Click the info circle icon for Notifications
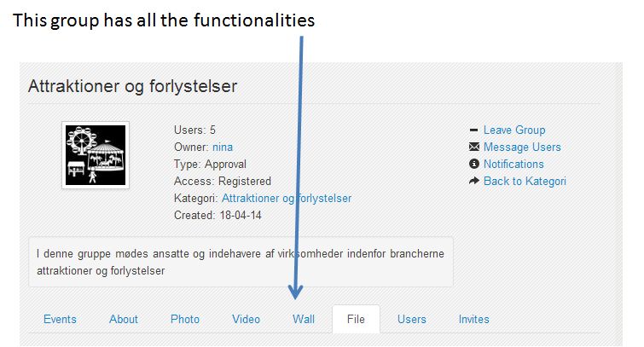 474,164
